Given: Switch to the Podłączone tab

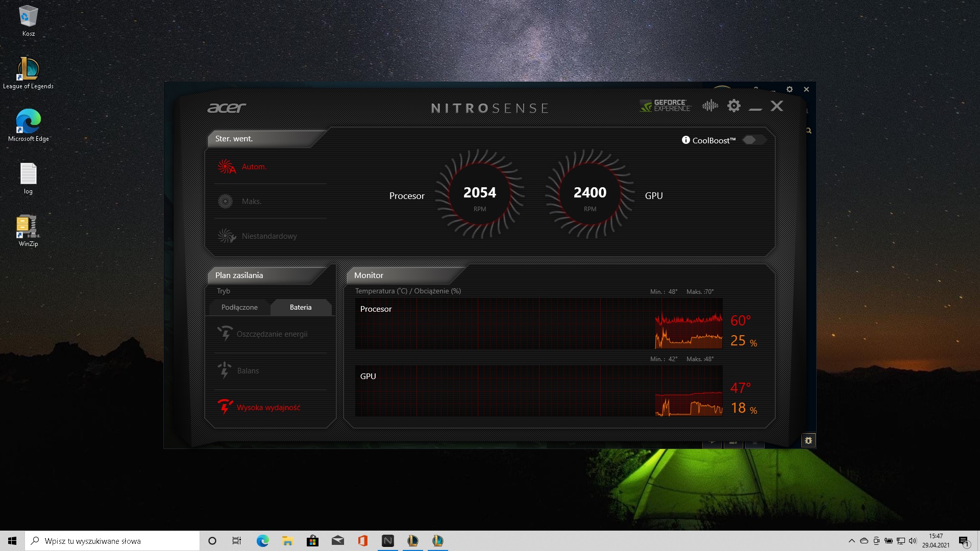Looking at the screenshot, I should (x=239, y=307).
